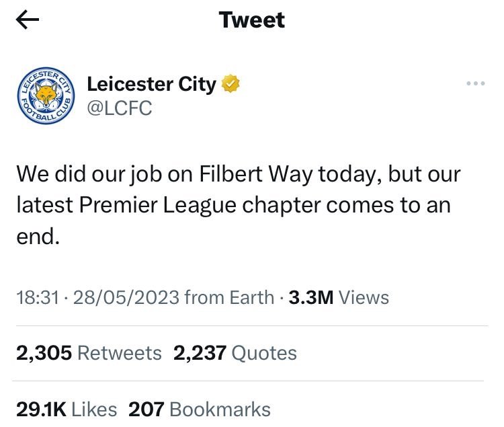Screen dimensions: 504x427
Task: Open the Leicester City display name
Action: [x=151, y=84]
